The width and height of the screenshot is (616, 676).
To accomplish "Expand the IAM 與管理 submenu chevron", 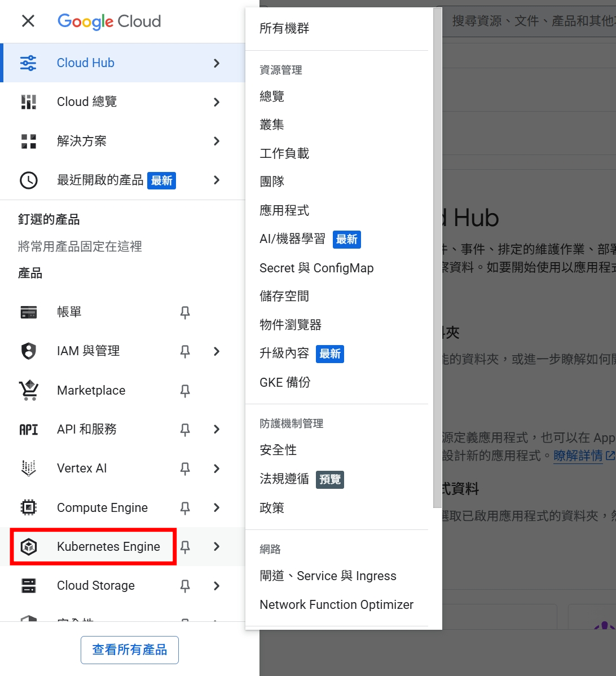I will coord(217,351).
